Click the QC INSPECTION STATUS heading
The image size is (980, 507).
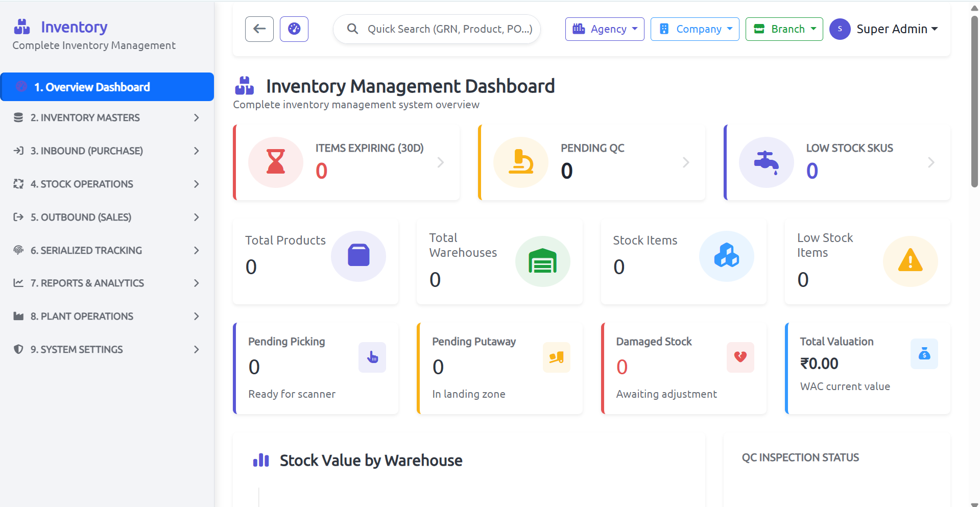click(x=800, y=457)
